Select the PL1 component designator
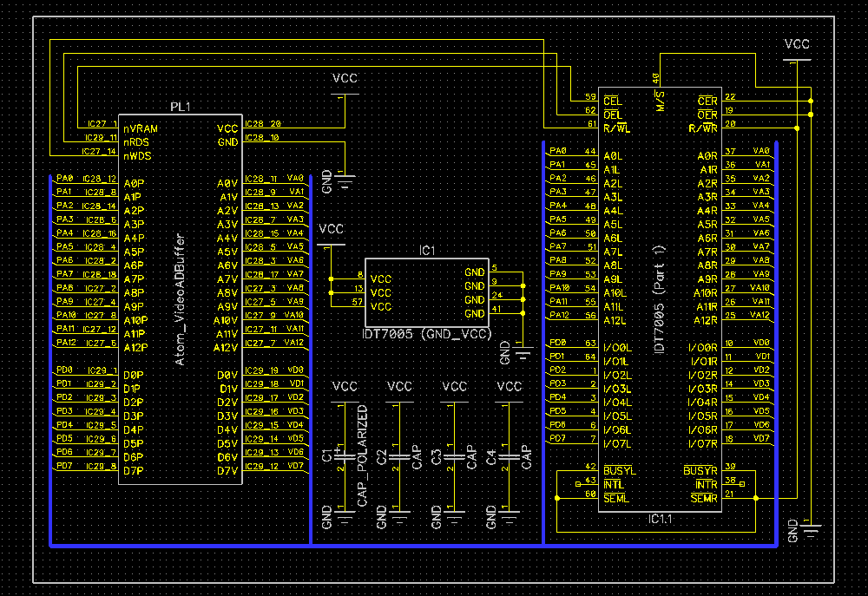This screenshot has width=868, height=596. click(x=180, y=107)
